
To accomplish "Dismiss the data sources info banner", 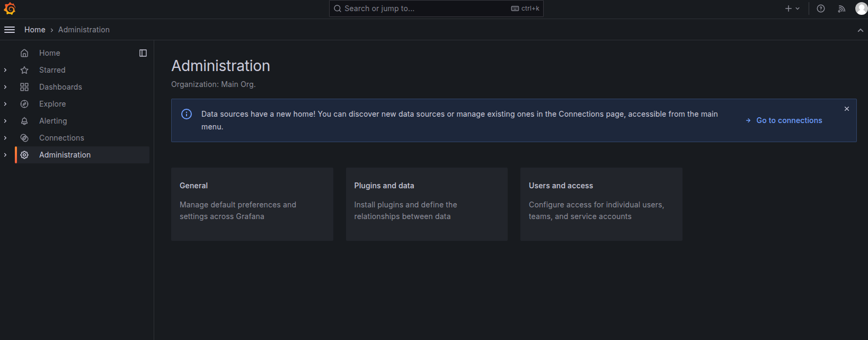I will pyautogui.click(x=847, y=109).
